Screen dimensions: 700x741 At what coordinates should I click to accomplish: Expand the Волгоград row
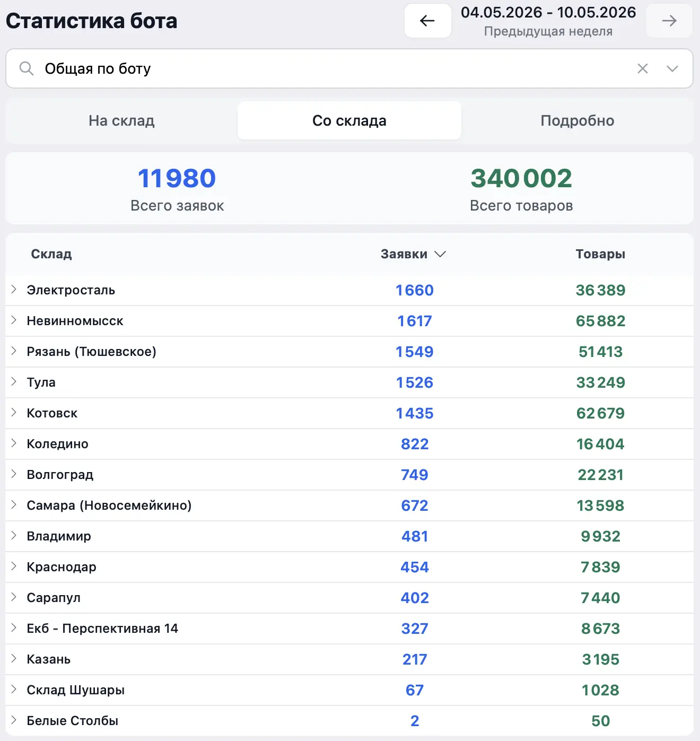pos(14,474)
